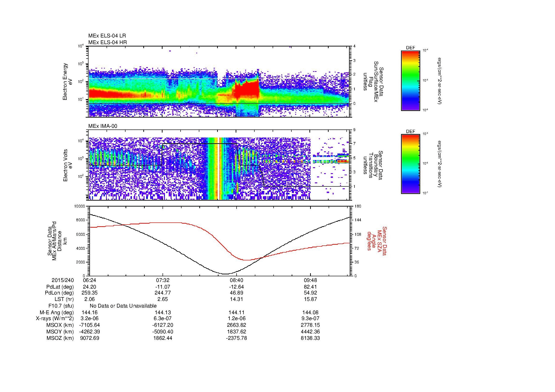
Task: Click the 'M-E Ang (deg)' row label
Action: [x=57, y=313]
